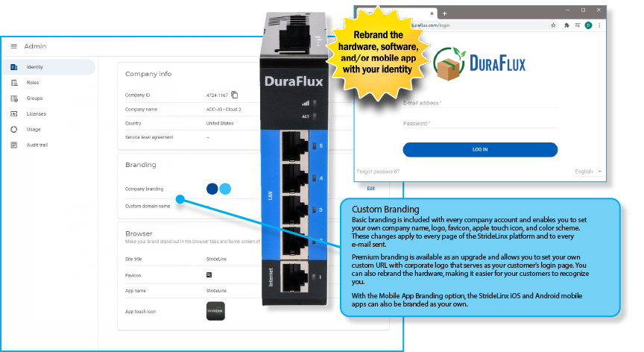644x352 pixels.
Task: Click the Browser section heading
Action: pos(139,233)
